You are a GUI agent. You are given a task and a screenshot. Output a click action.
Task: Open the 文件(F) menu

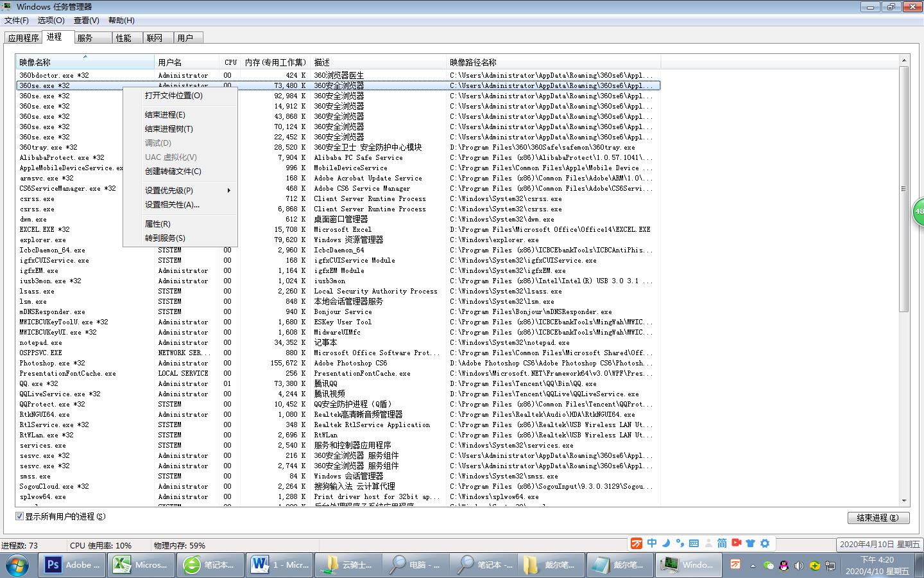(x=17, y=21)
